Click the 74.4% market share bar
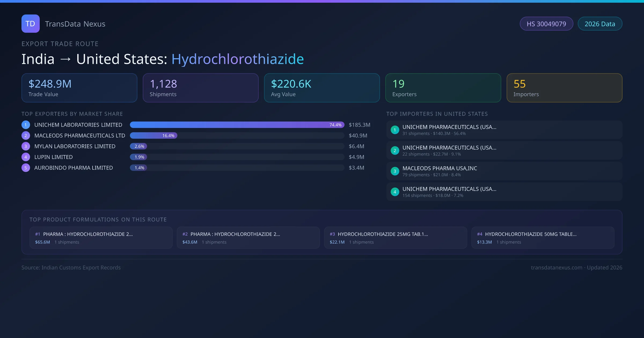 click(x=237, y=125)
